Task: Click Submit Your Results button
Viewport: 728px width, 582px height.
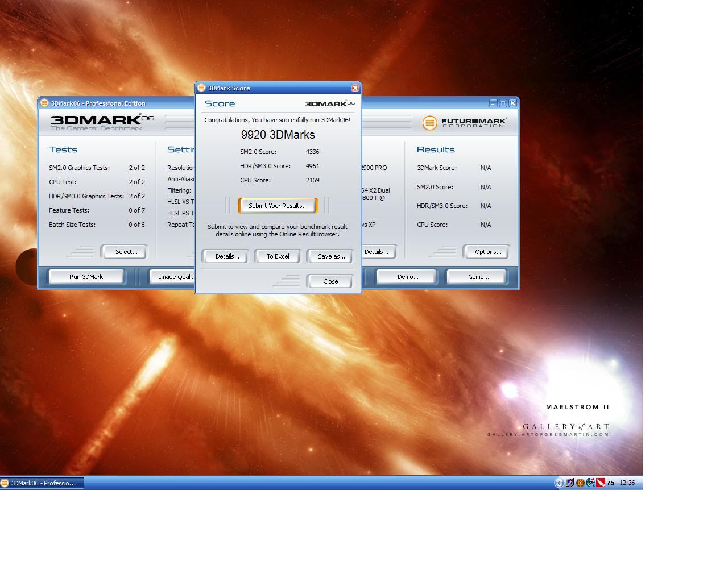Action: (278, 206)
